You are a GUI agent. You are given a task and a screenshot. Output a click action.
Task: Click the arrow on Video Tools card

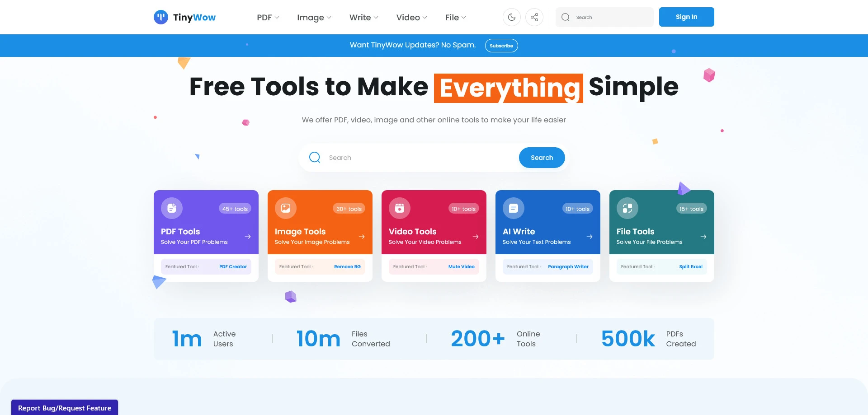pyautogui.click(x=476, y=237)
